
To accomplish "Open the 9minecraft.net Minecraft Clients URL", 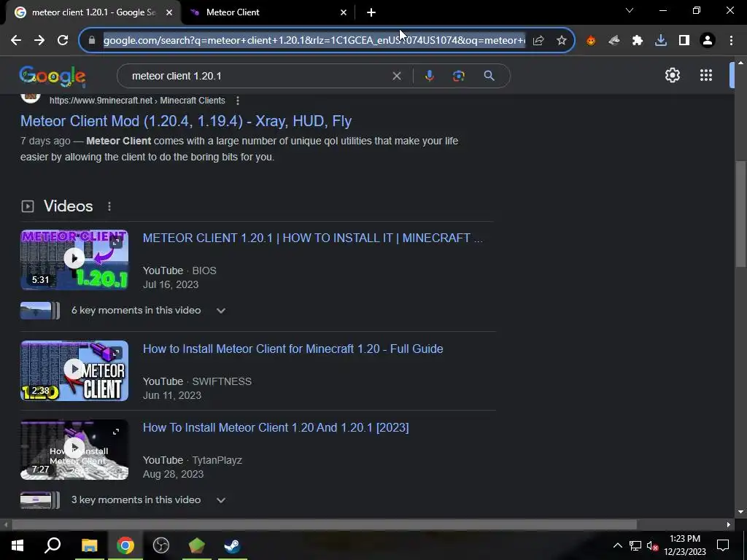I will tap(137, 101).
